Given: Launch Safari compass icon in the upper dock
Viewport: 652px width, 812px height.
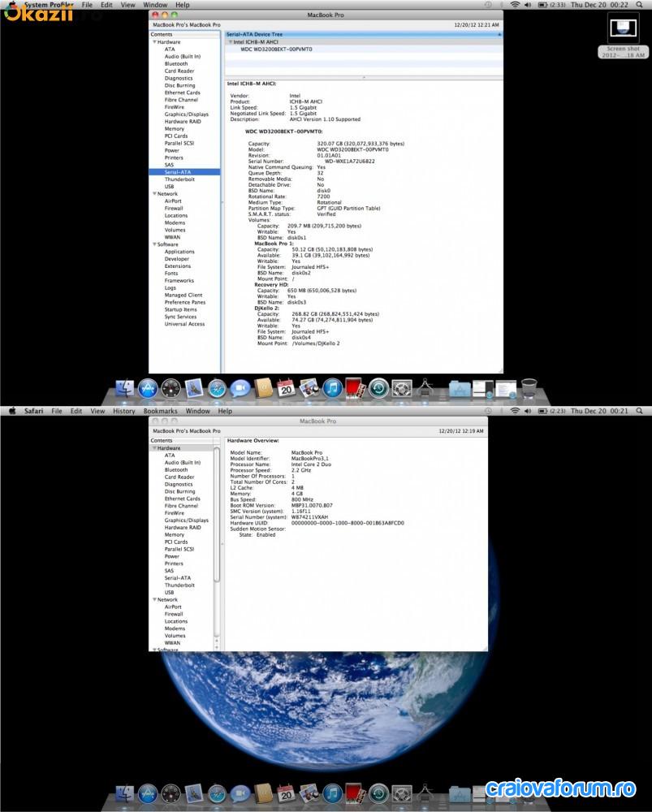Looking at the screenshot, I should 217,388.
